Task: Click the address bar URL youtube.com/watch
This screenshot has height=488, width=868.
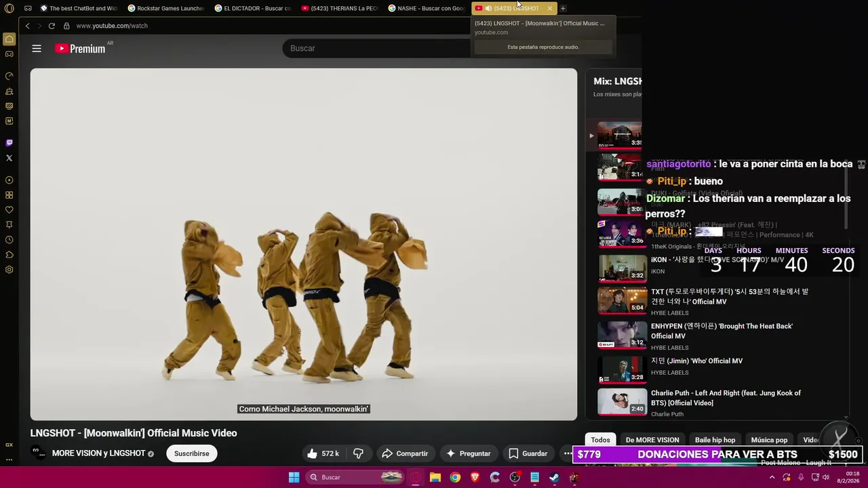Action: pyautogui.click(x=111, y=26)
